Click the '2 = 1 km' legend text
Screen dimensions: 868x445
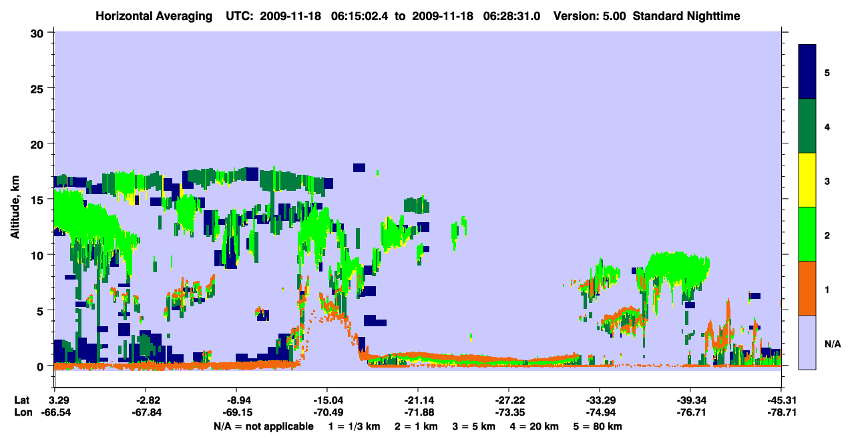pos(415,426)
